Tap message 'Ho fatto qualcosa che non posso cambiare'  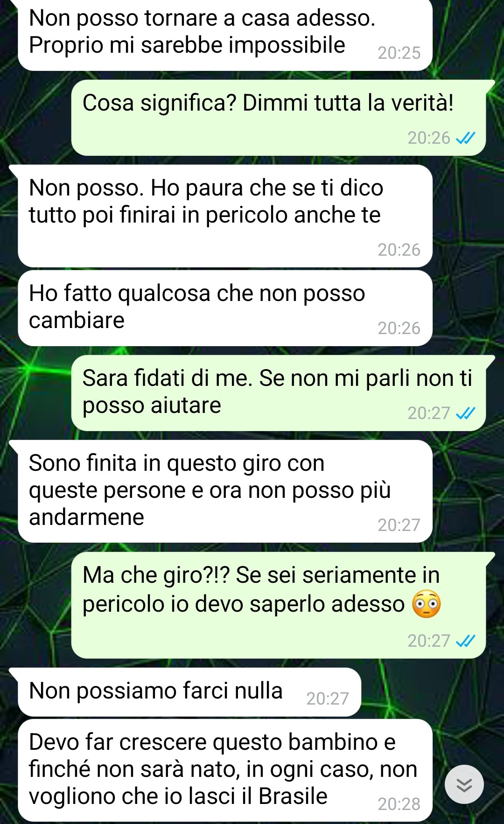(x=225, y=308)
